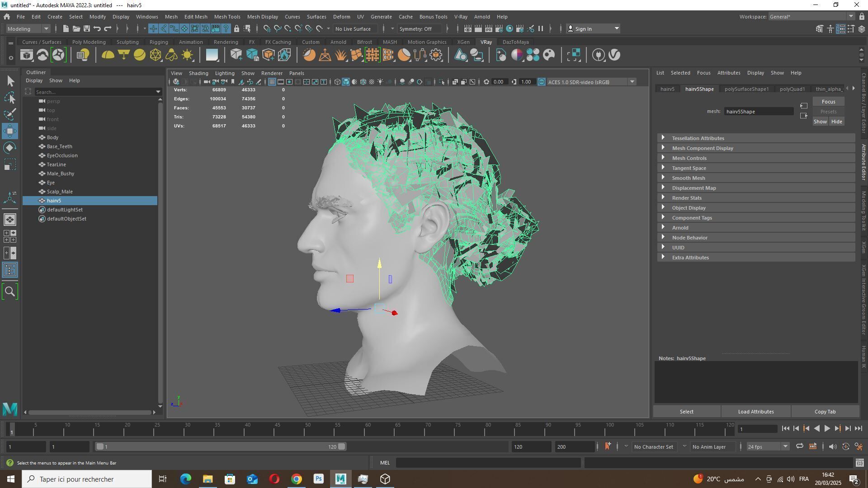The height and width of the screenshot is (488, 868).
Task: Open V-Ray frame buffer shelf icon
Action: pos(27,55)
